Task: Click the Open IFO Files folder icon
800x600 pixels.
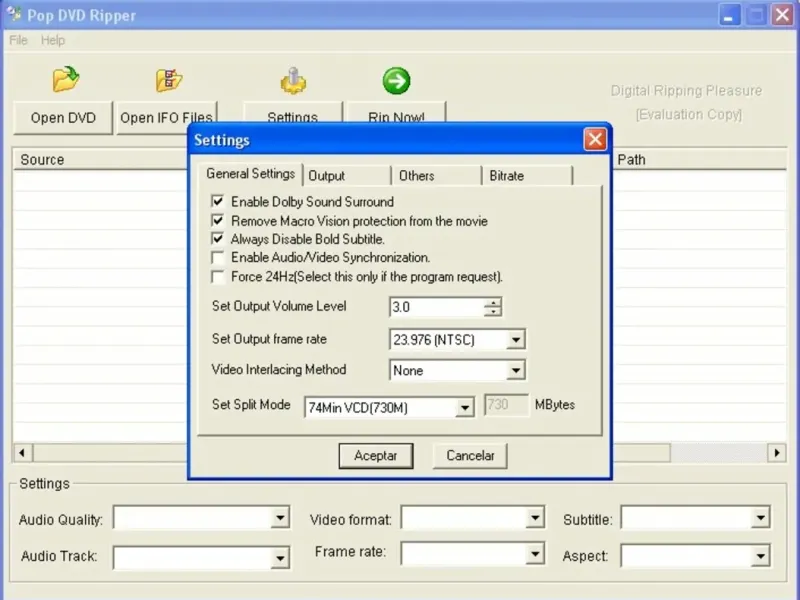Action: (169, 80)
